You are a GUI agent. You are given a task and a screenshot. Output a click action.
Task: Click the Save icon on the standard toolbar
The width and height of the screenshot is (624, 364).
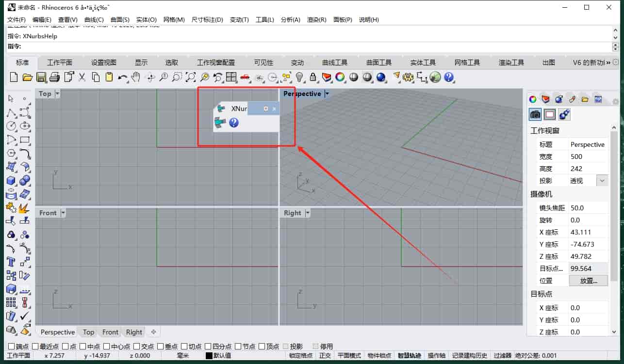(41, 78)
